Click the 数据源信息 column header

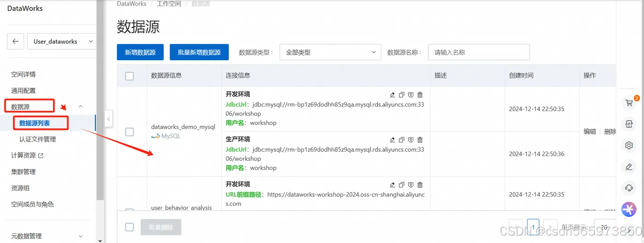click(x=167, y=75)
